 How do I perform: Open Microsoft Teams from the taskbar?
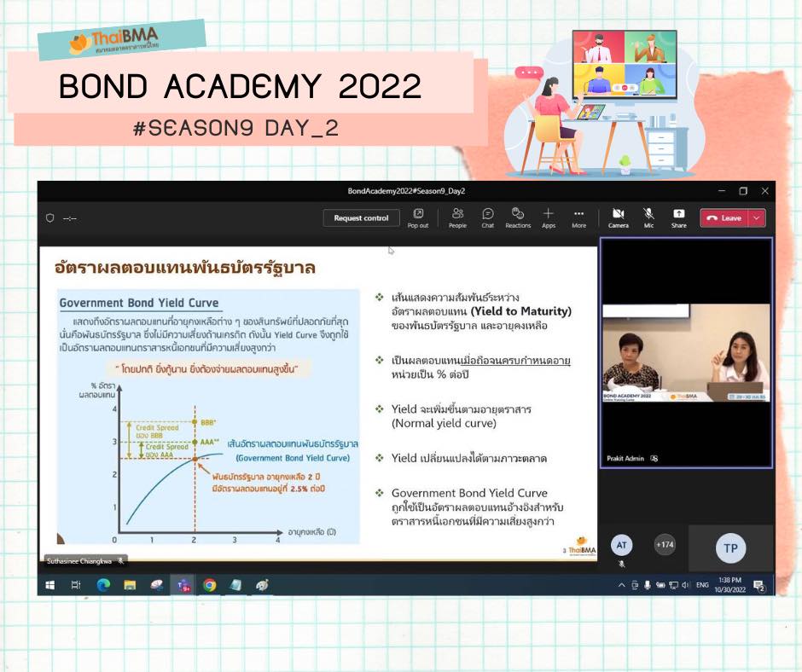pos(183,585)
